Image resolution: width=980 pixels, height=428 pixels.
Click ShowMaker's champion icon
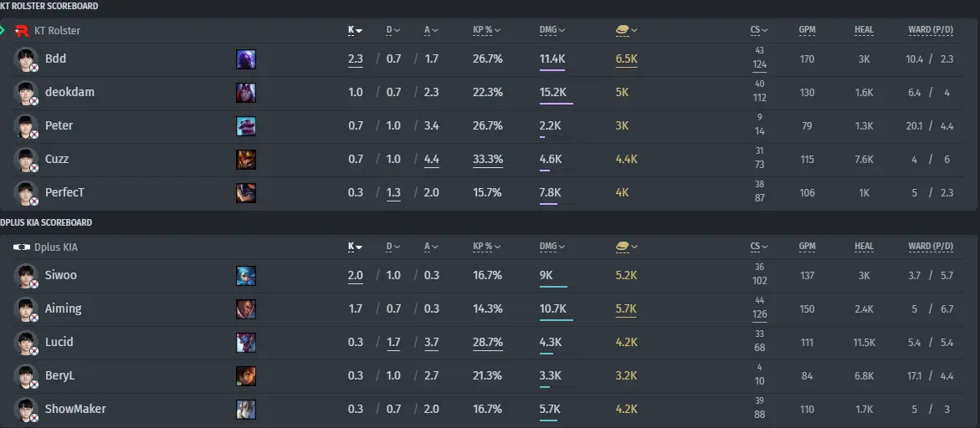point(245,410)
